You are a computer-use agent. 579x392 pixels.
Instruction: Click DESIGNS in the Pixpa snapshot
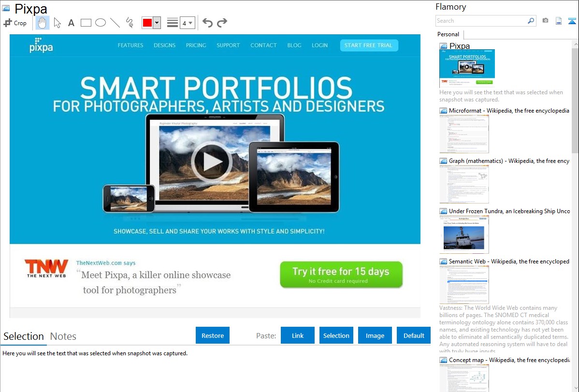tap(165, 45)
